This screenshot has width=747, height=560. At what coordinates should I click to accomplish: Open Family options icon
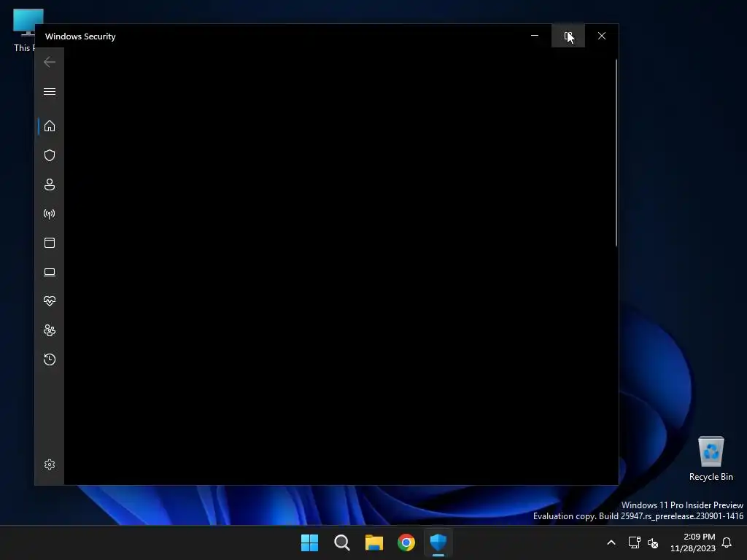coord(50,330)
